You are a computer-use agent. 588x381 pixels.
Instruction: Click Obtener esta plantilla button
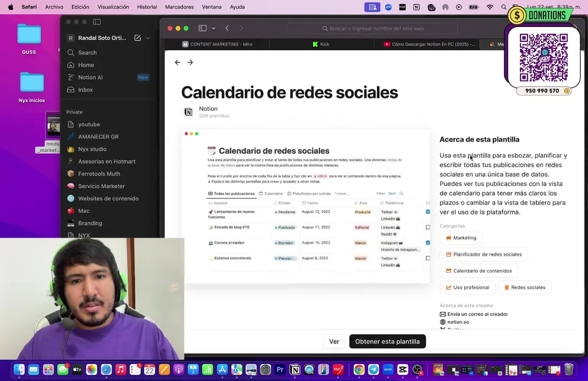(x=387, y=342)
